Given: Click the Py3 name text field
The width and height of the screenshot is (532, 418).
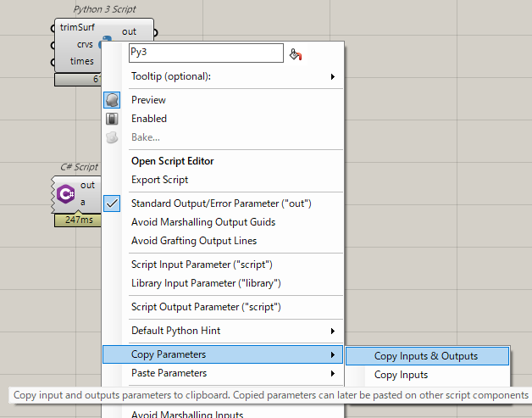Looking at the screenshot, I should (205, 53).
